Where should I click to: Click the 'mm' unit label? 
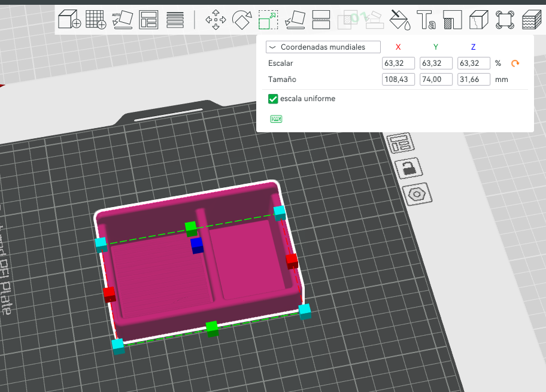(x=502, y=80)
